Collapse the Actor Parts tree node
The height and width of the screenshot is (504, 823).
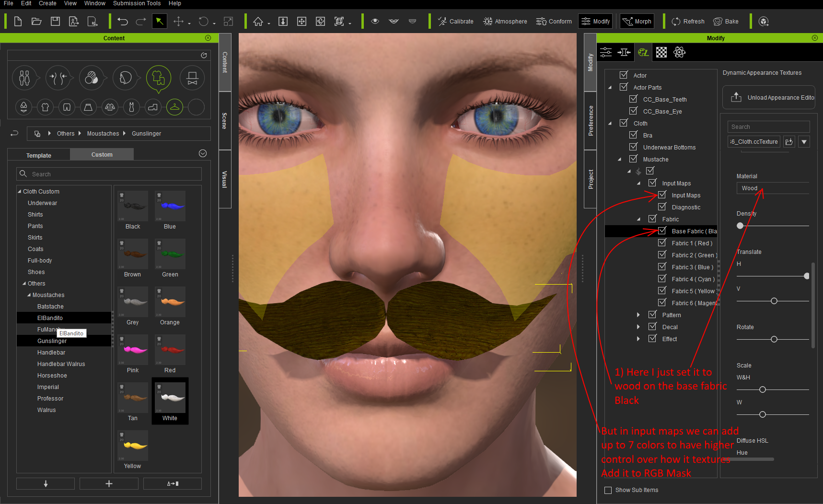click(x=610, y=87)
